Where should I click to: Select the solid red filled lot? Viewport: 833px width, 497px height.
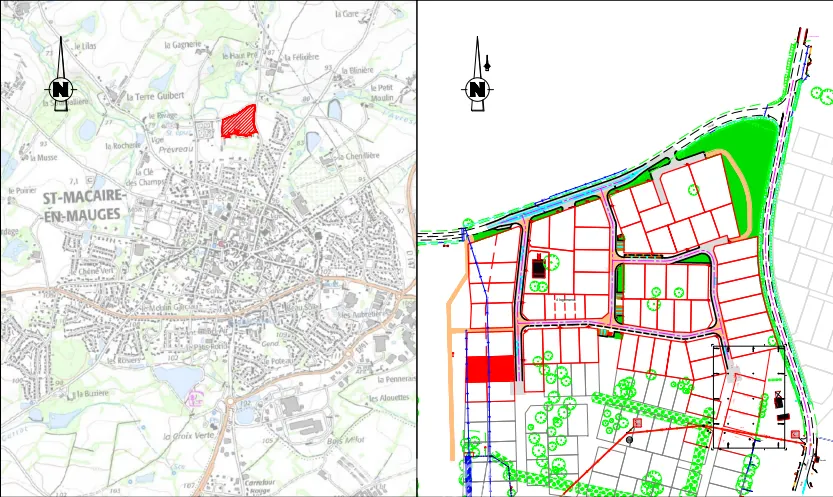491,368
